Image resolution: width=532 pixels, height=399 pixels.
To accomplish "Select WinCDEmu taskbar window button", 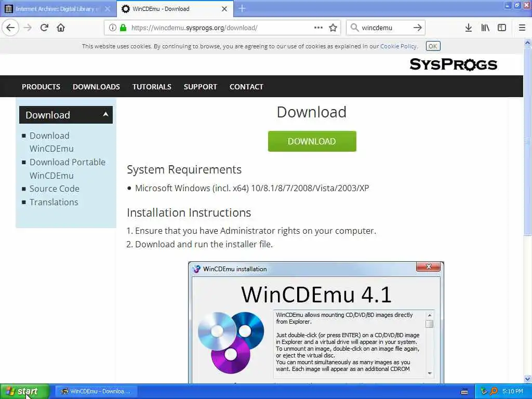I will pyautogui.click(x=96, y=392).
